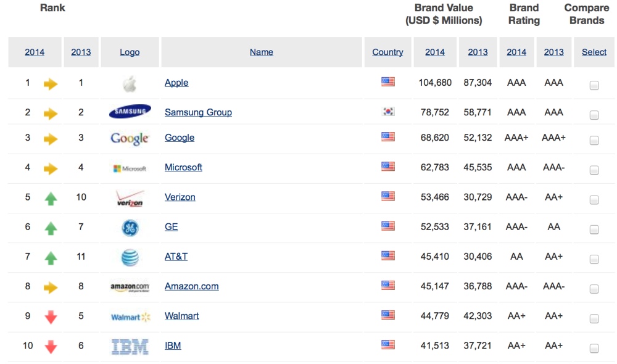Click the Logo column header
Viewport: 617px width, 364px height.
[130, 52]
